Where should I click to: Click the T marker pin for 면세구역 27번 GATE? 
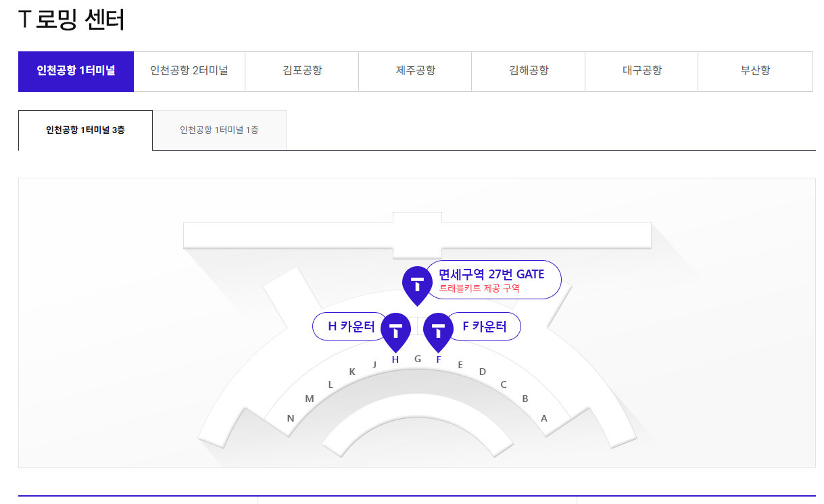pos(417,285)
